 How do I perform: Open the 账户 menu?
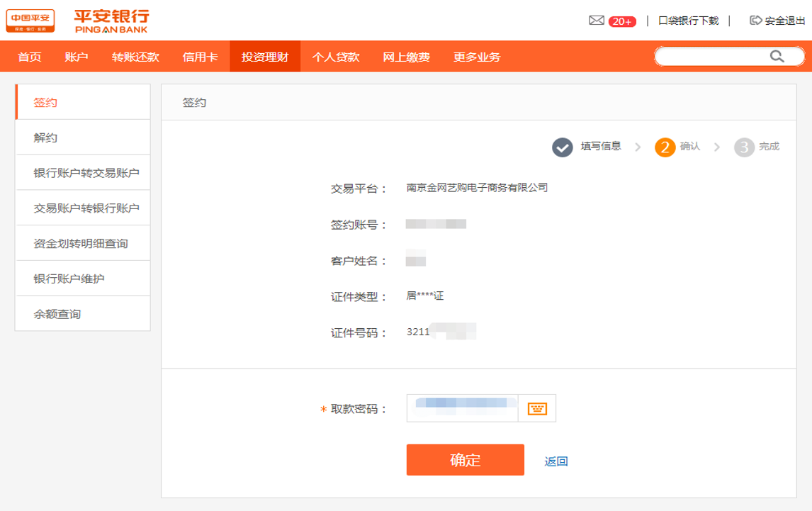click(76, 57)
